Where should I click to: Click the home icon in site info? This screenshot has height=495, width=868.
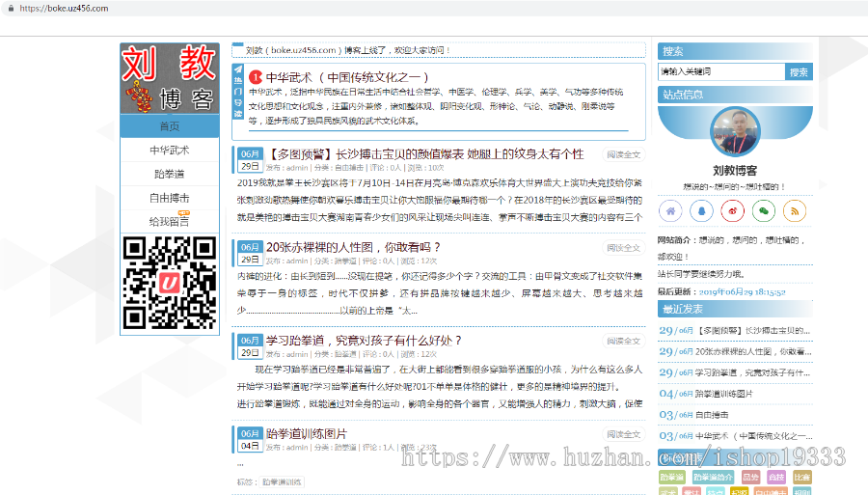tap(670, 211)
